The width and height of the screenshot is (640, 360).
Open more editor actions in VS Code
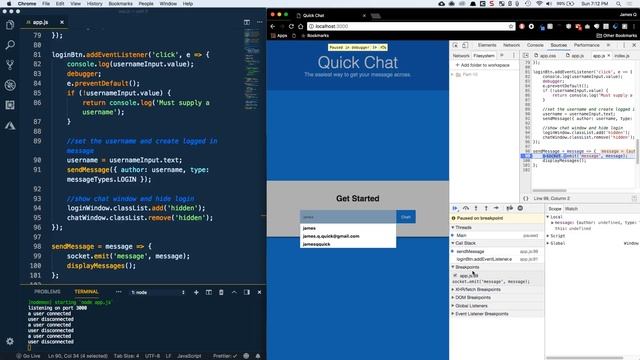260,22
